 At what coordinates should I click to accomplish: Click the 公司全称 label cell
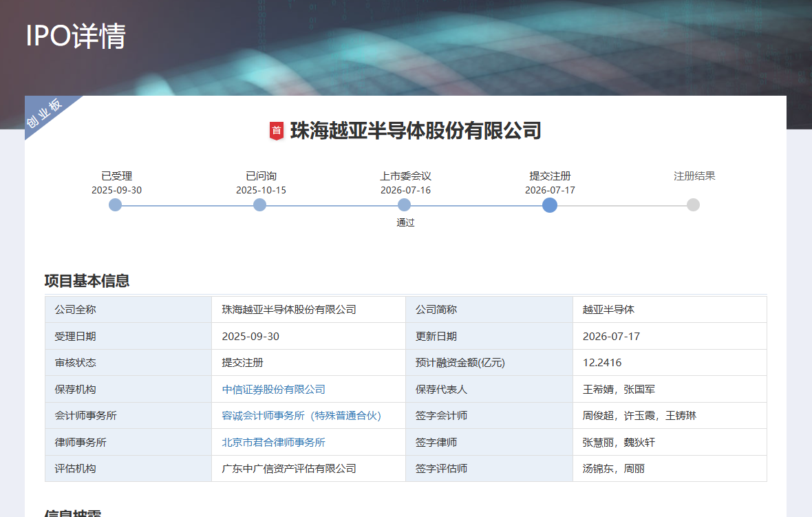point(129,310)
